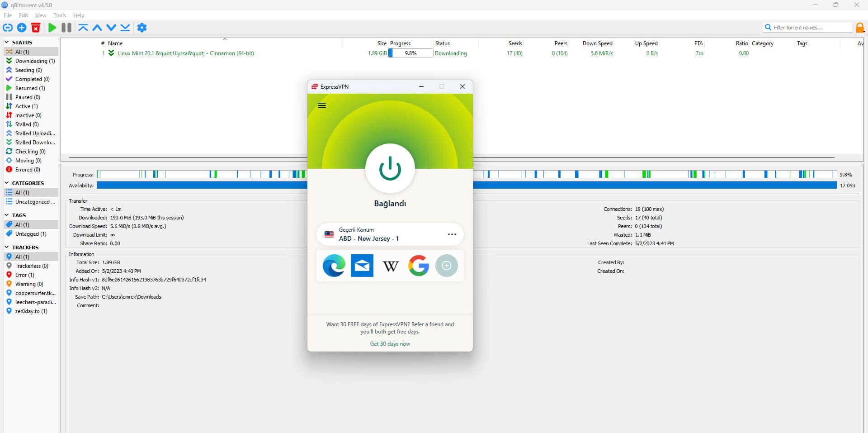Toggle VPN connection power button
Image resolution: width=868 pixels, height=433 pixels.
[390, 168]
